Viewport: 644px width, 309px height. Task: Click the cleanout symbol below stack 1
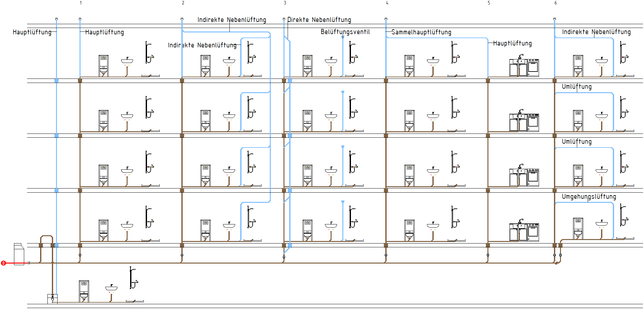click(80, 255)
